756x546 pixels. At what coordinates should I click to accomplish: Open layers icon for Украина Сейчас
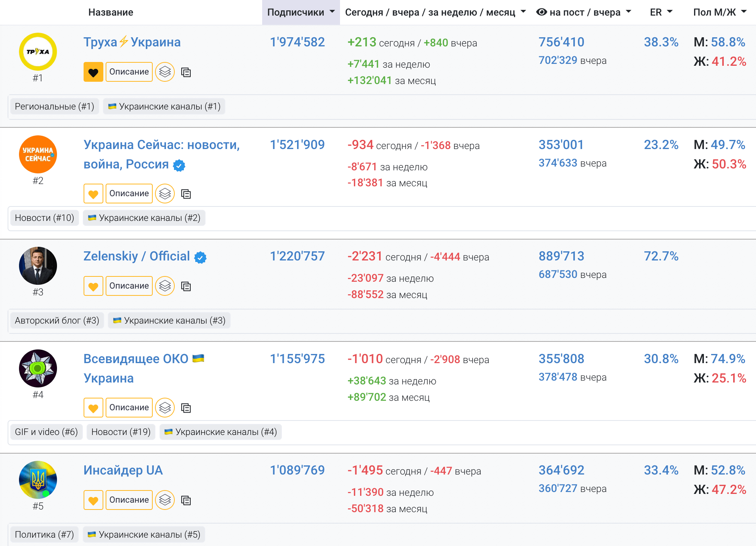(x=165, y=194)
